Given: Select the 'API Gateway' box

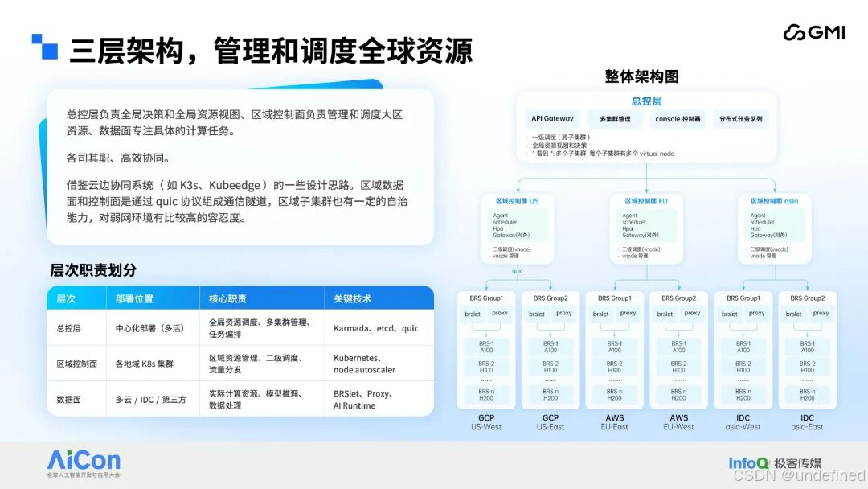Looking at the screenshot, I should [552, 118].
